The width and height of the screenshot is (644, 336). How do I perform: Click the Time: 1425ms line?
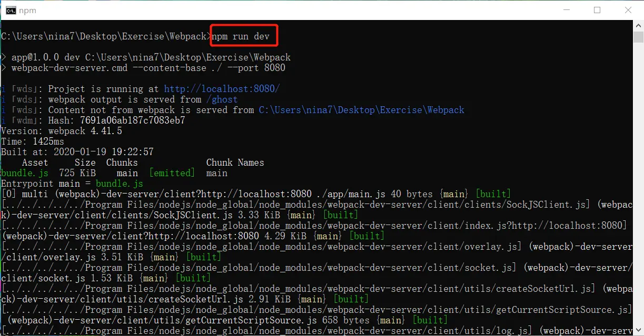click(33, 141)
